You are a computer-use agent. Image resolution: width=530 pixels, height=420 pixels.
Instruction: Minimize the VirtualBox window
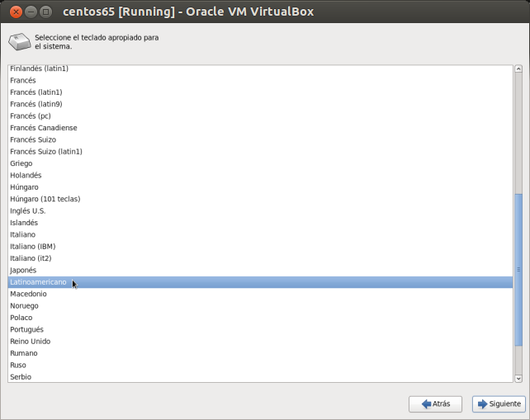click(x=31, y=12)
